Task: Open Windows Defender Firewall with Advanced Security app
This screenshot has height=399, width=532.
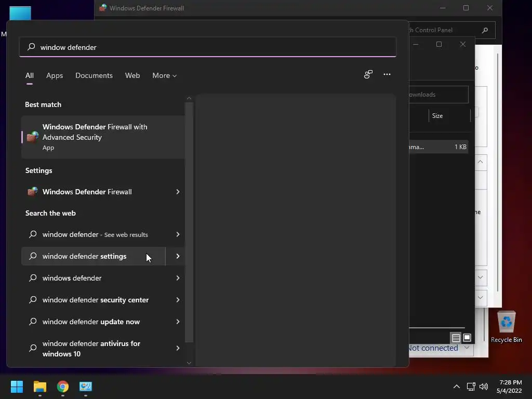Action: click(103, 137)
